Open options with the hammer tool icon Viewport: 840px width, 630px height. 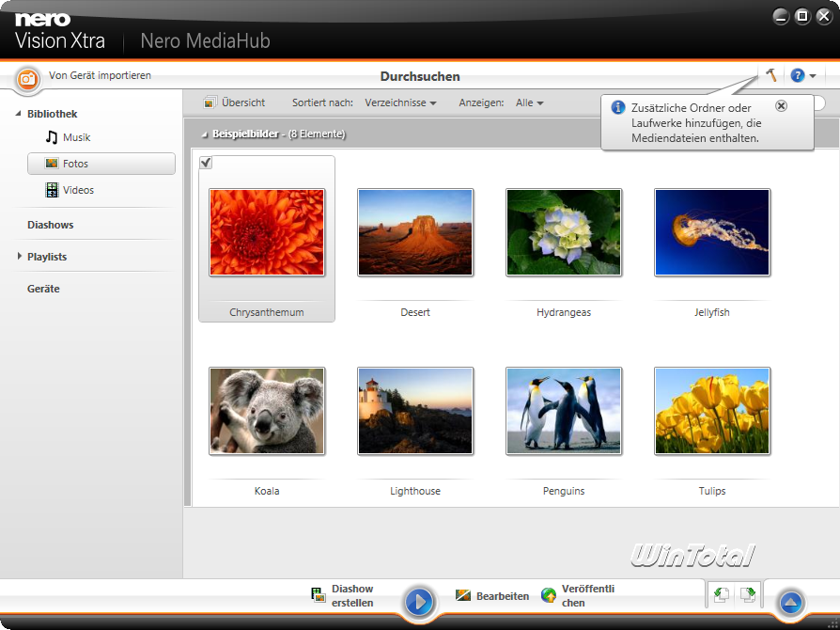pos(770,75)
